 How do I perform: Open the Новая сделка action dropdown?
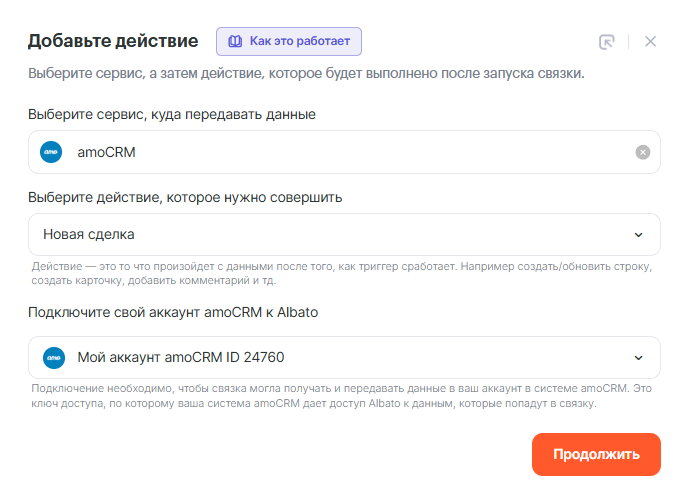pos(330,235)
